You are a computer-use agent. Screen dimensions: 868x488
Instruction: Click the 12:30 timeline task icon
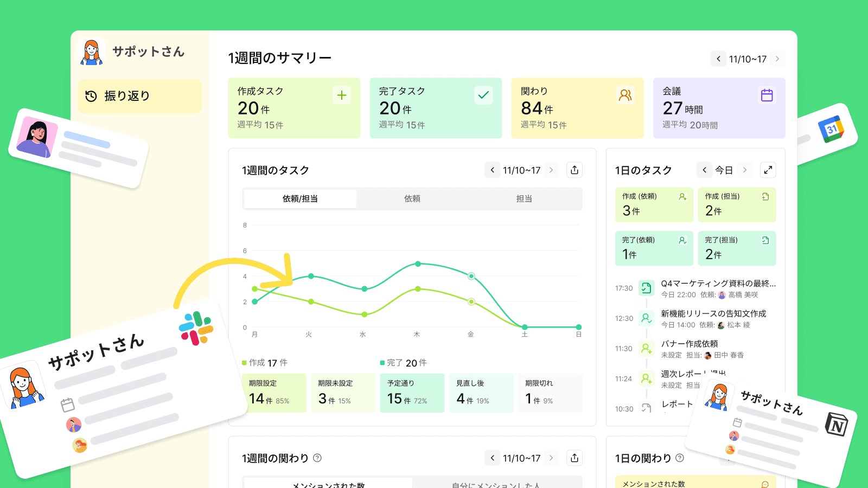(646, 318)
